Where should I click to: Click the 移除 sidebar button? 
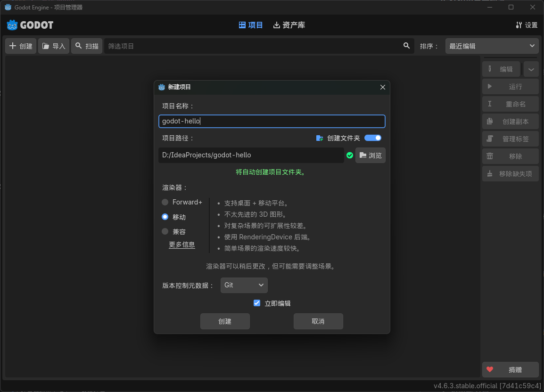click(x=511, y=156)
